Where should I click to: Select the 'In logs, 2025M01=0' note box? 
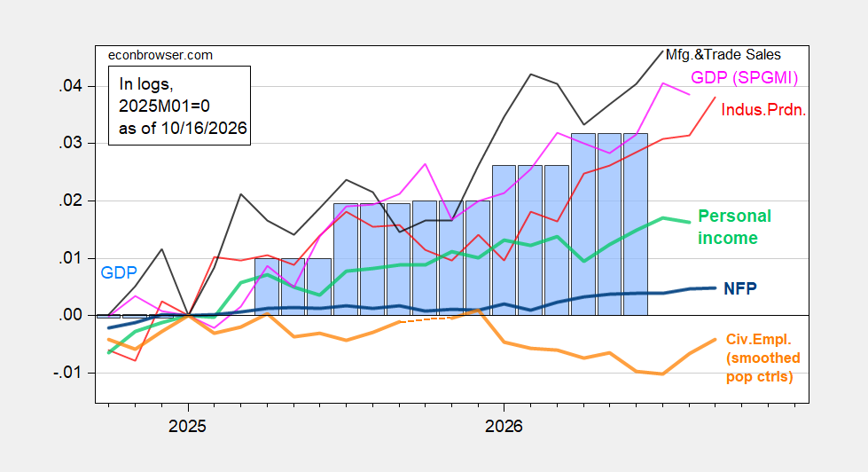point(179,106)
